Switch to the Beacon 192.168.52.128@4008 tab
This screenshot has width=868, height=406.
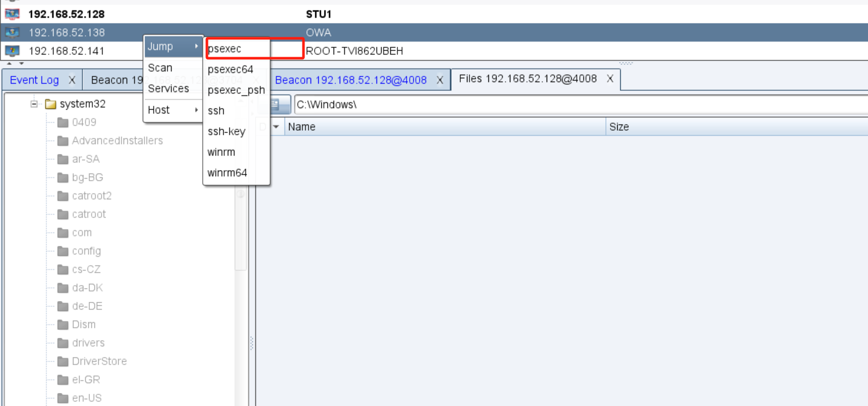click(350, 80)
